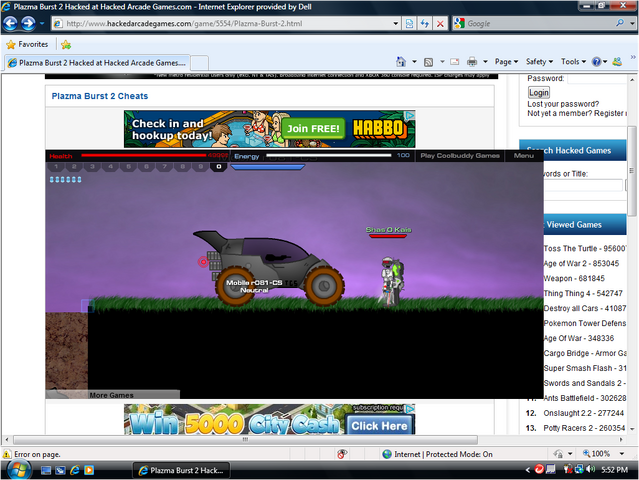Viewport: 639px width, 480px height.
Task: Select weapon slot 0 in game
Action: coord(218,166)
